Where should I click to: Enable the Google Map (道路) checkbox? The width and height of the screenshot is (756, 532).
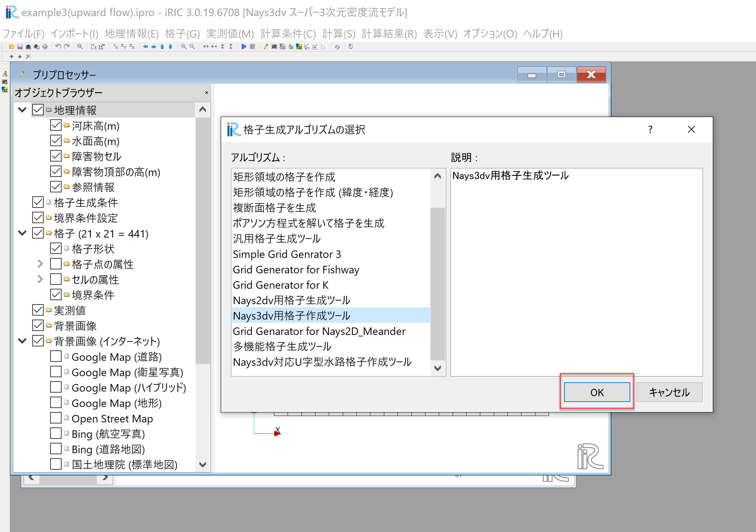(56, 356)
